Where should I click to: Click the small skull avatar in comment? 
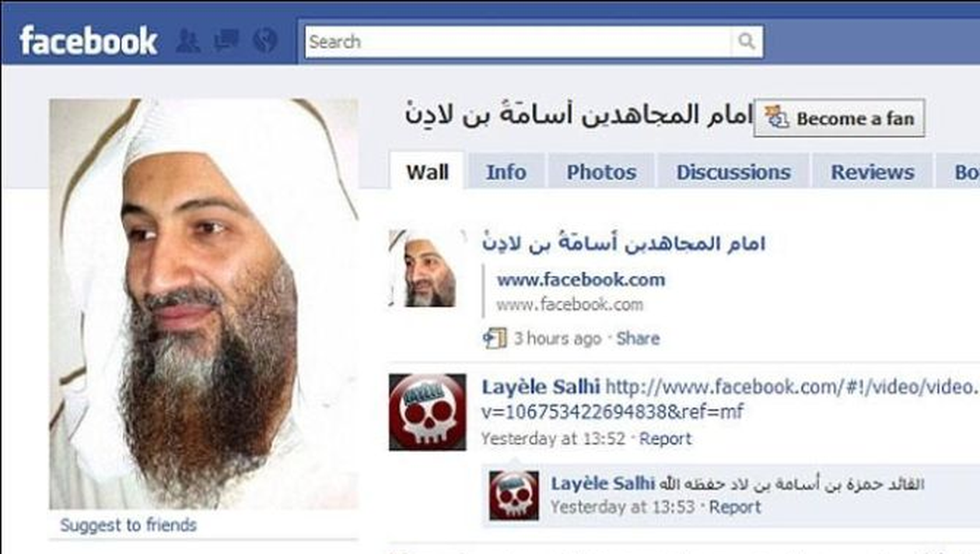[513, 496]
